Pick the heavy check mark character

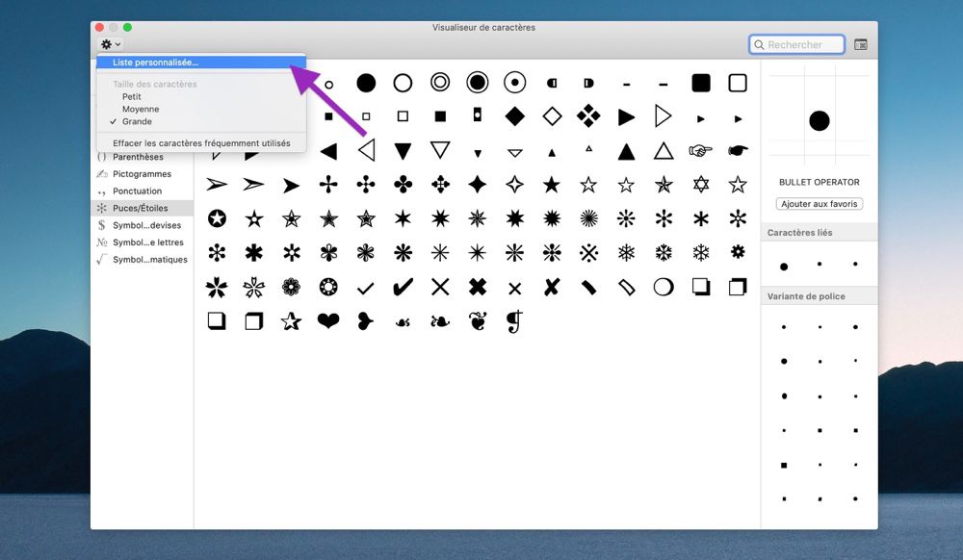(x=403, y=287)
